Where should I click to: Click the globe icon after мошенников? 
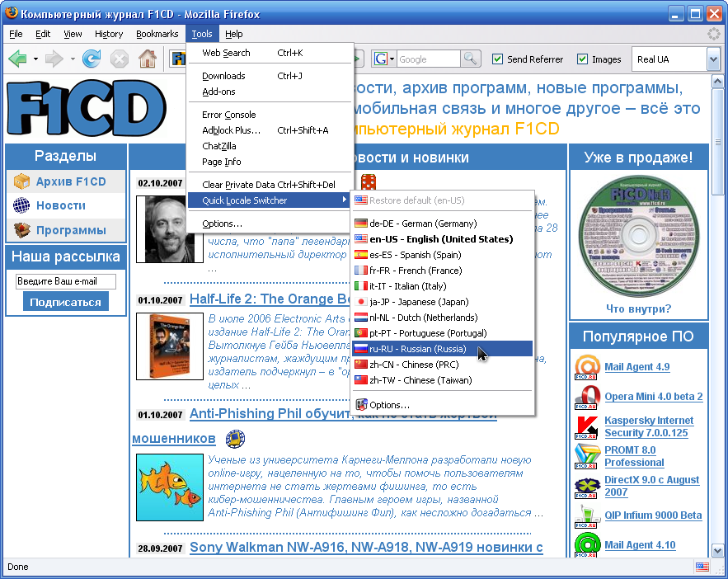point(236,438)
